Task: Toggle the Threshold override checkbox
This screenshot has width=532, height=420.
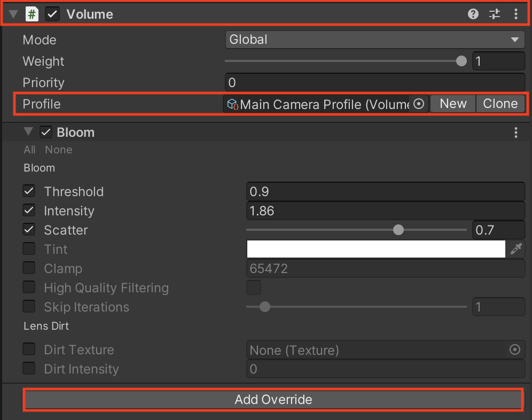Action: click(x=29, y=191)
